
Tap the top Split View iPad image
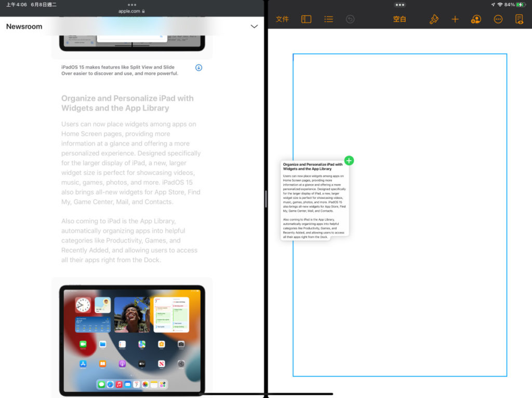132,43
